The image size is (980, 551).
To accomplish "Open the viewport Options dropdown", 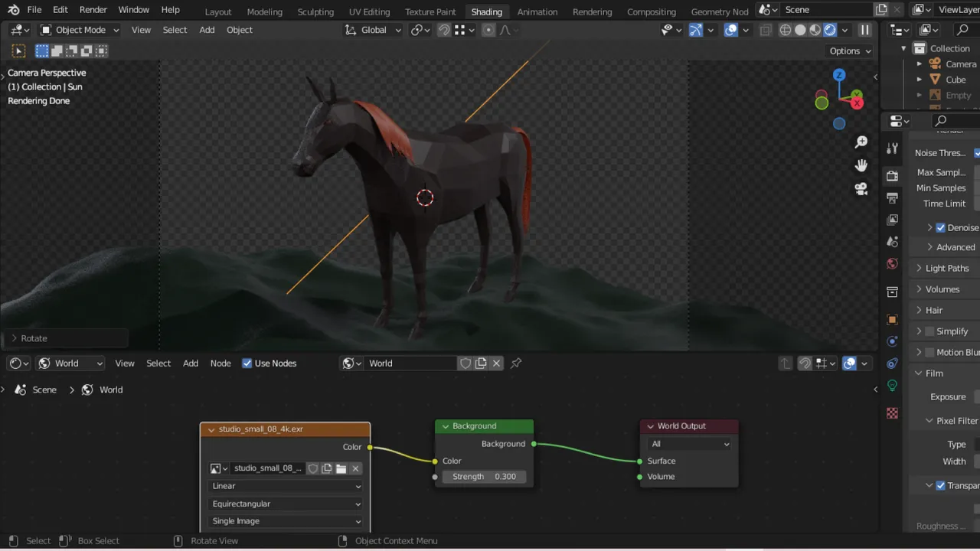I will pos(851,51).
